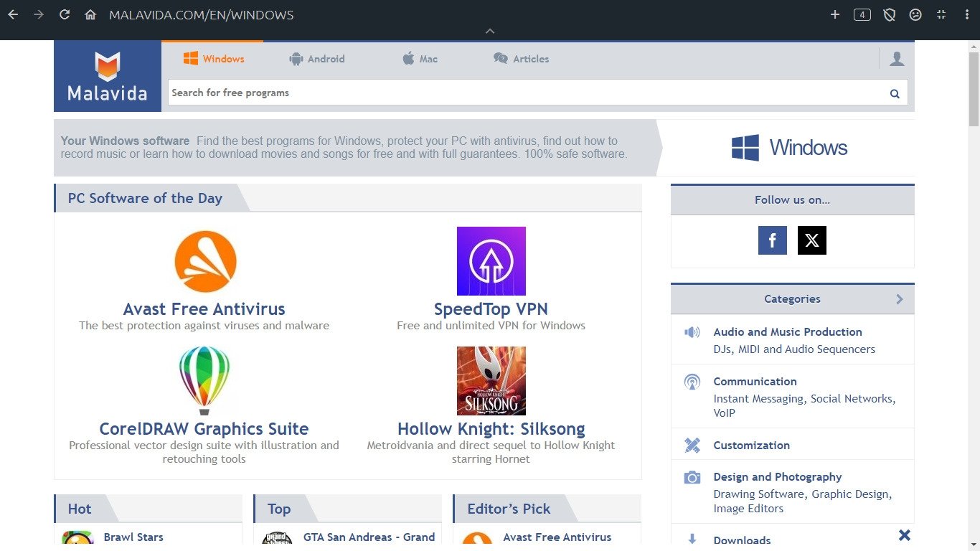Switch to the Android tab
The image size is (980, 551).
pyautogui.click(x=316, y=59)
